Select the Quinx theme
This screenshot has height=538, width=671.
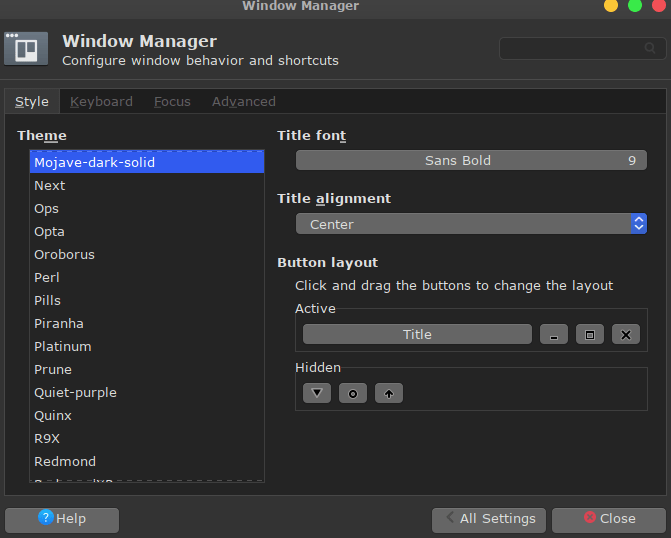[x=147, y=416]
